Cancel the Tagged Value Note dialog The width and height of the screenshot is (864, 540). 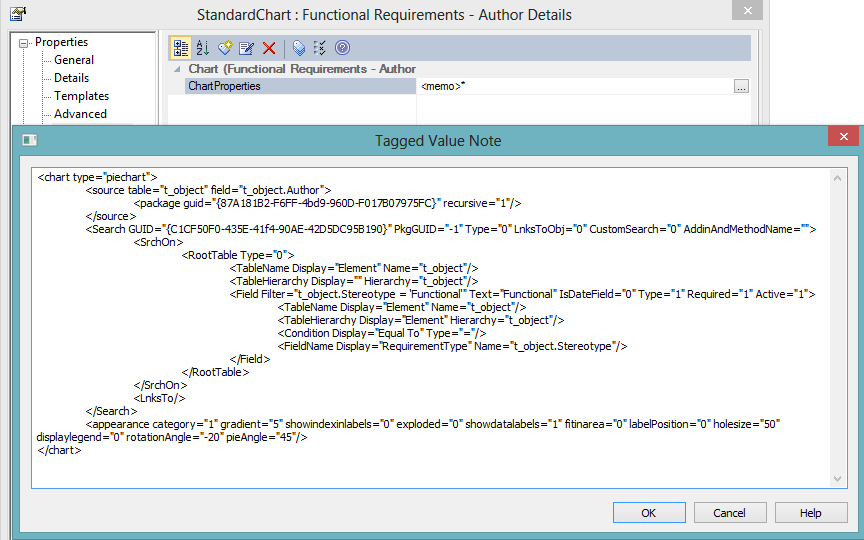pos(730,513)
